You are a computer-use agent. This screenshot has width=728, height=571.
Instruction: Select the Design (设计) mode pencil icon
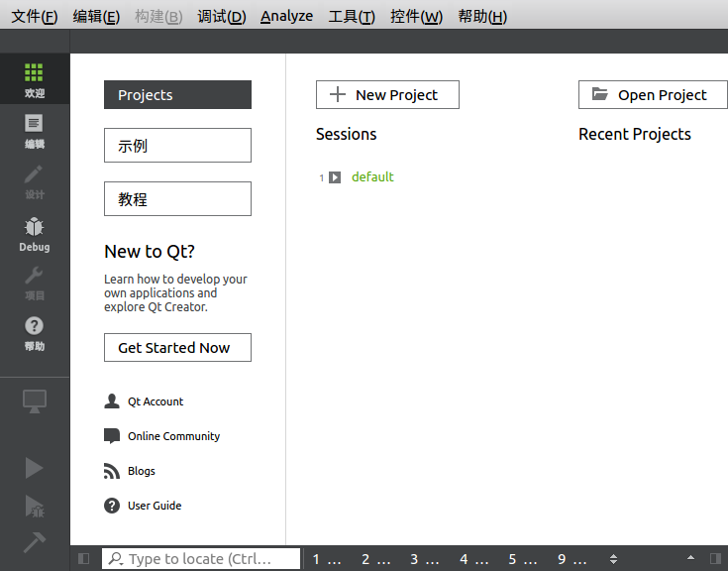tap(35, 174)
